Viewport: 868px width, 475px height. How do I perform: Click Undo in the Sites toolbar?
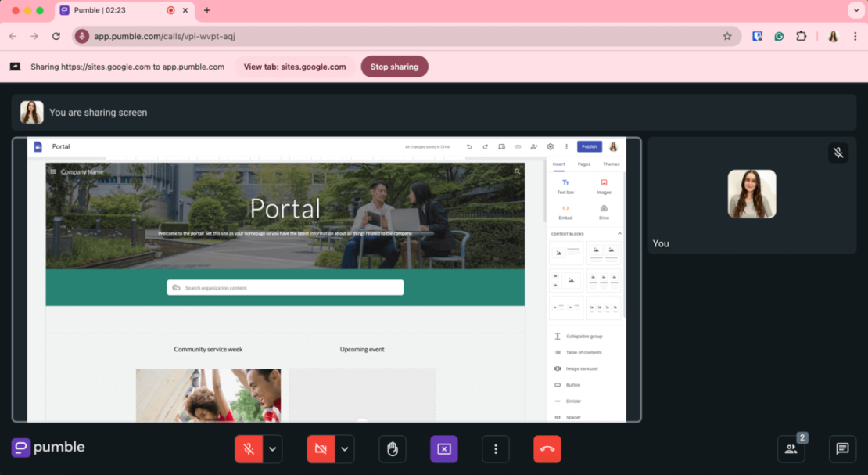468,146
